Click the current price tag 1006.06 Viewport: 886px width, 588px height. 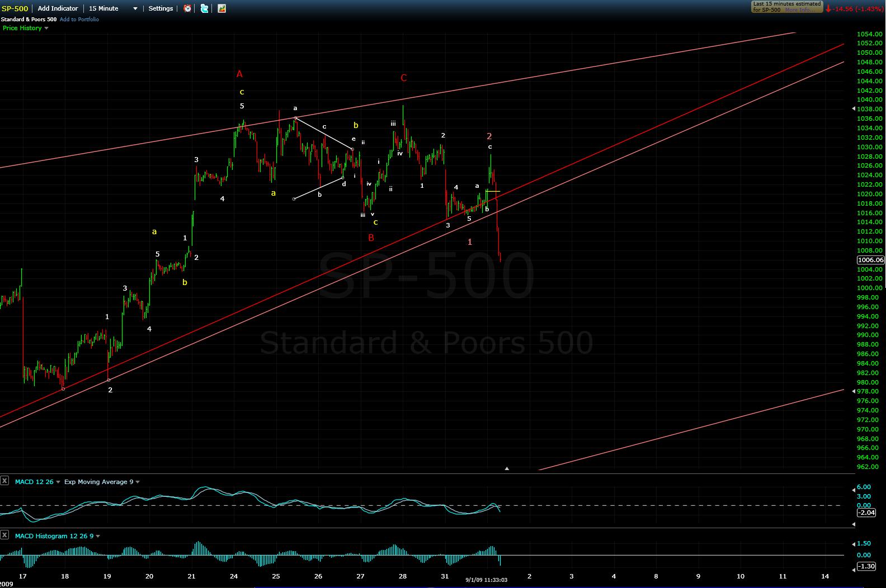[x=871, y=260]
